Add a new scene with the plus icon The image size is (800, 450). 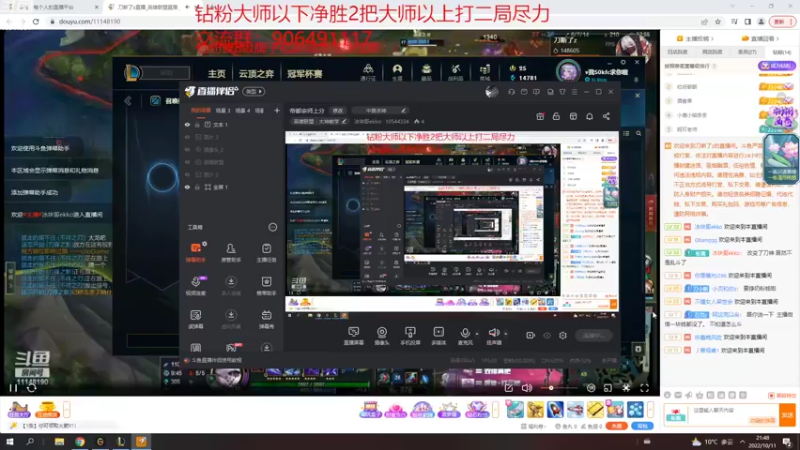pos(277,110)
